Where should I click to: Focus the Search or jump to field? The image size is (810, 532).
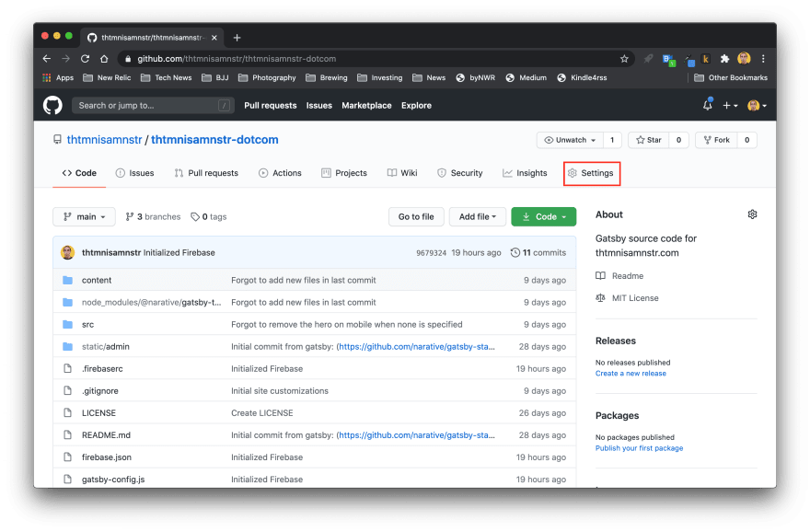(x=152, y=105)
